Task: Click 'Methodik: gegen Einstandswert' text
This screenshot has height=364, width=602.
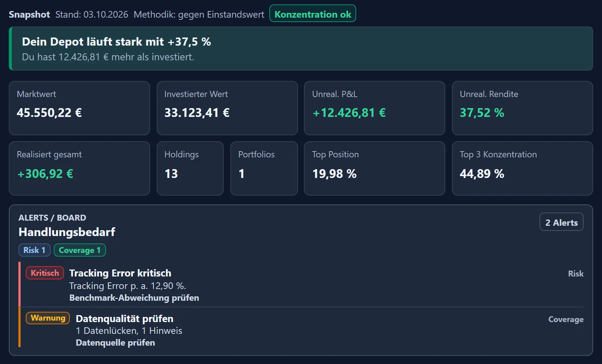Action: click(x=199, y=14)
